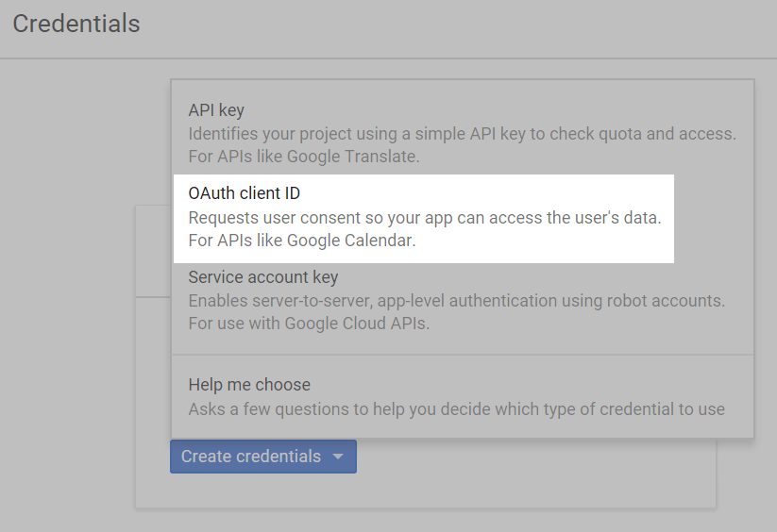Click 'Asks a few questions' helper description
Viewport: 777px width, 532px height.
point(456,409)
